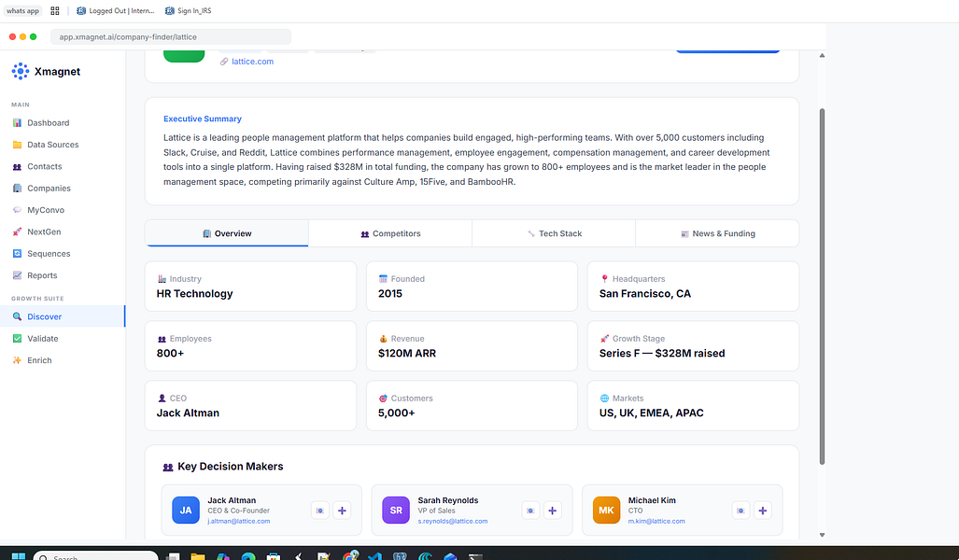This screenshot has height=560, width=959.
Task: Email s.reynolds@lattice.com link
Action: [453, 522]
